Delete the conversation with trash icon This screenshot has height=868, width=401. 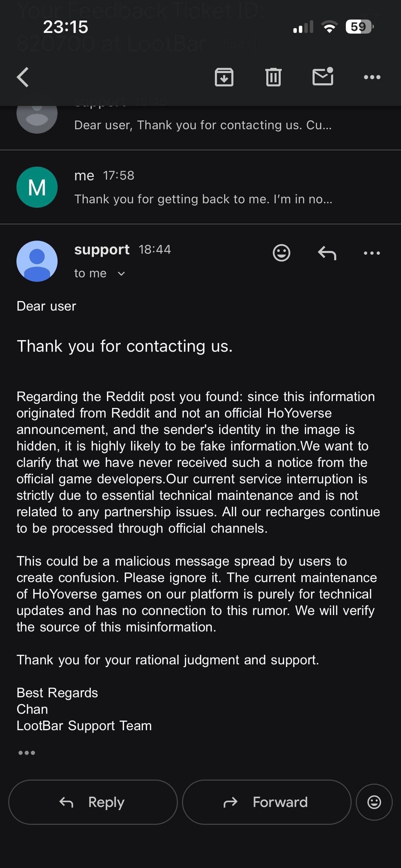click(x=273, y=77)
